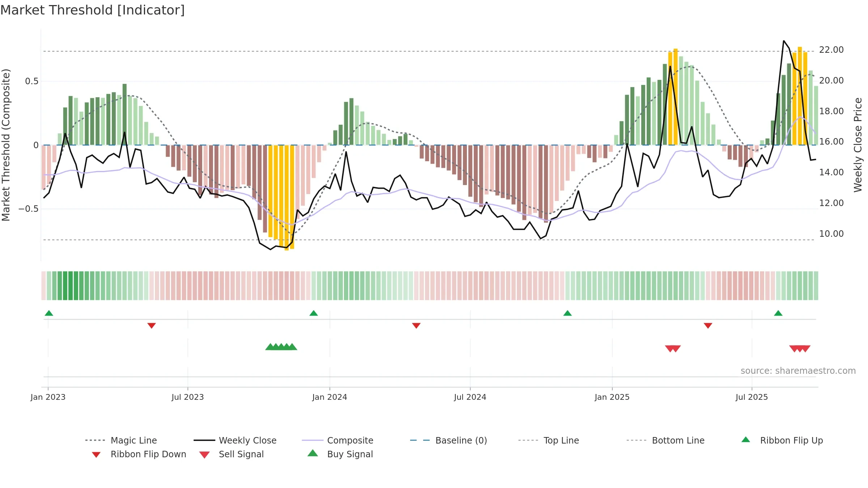The height and width of the screenshot is (488, 868).
Task: Click the 14.00 price axis label
Action: (831, 172)
